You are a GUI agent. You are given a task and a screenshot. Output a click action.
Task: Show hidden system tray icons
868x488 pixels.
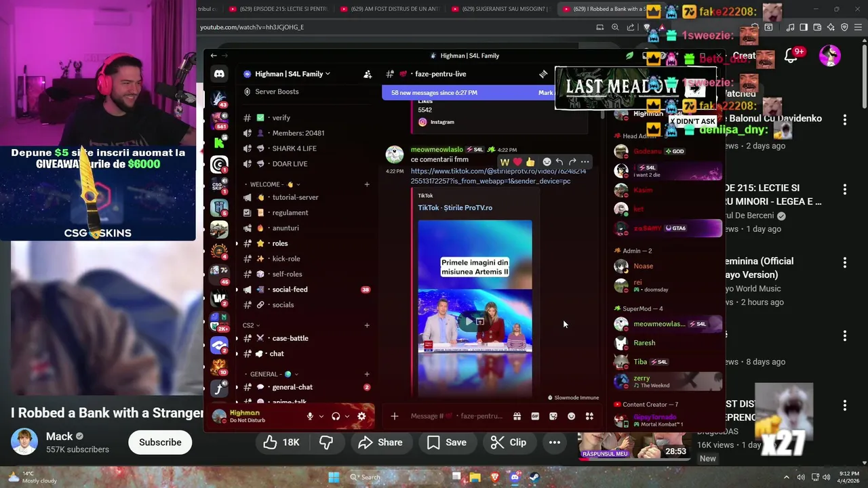point(787,477)
